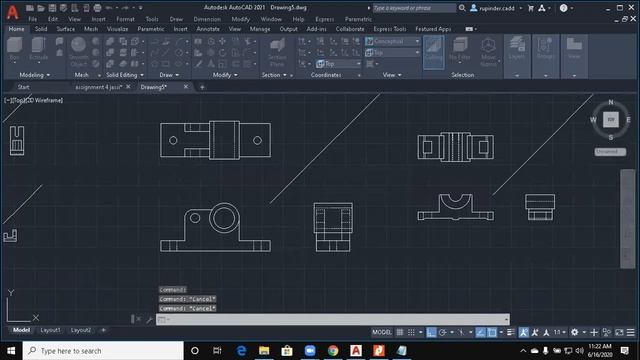Click the No Filter selection icon
The height and width of the screenshot is (360, 640).
tap(460, 50)
